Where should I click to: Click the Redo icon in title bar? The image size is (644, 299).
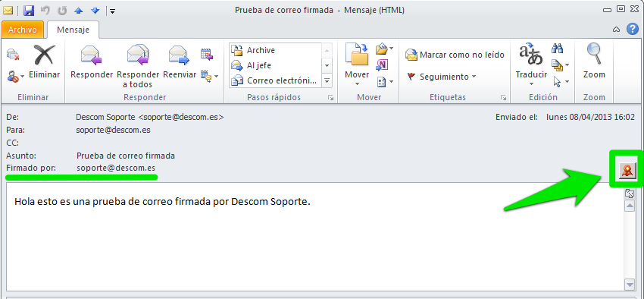point(61,11)
